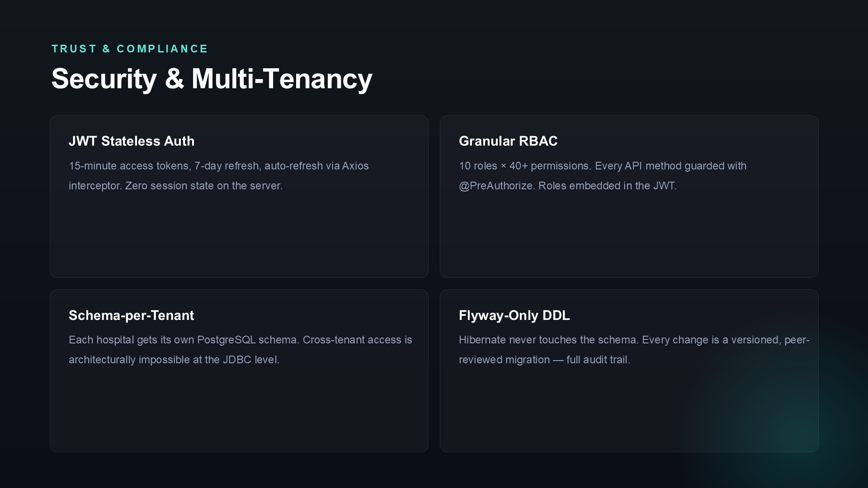The height and width of the screenshot is (488, 868).
Task: Select the TRUST & COMPLIANCE label
Action: tap(130, 49)
